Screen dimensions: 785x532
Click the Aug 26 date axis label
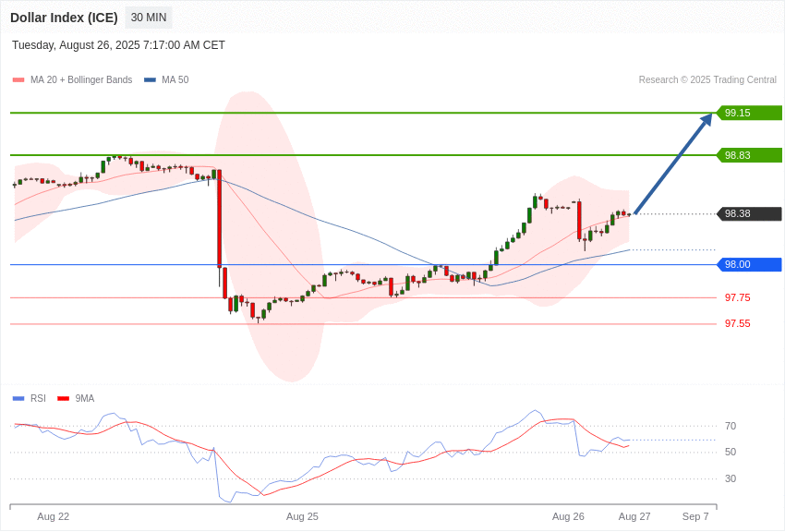click(x=568, y=516)
